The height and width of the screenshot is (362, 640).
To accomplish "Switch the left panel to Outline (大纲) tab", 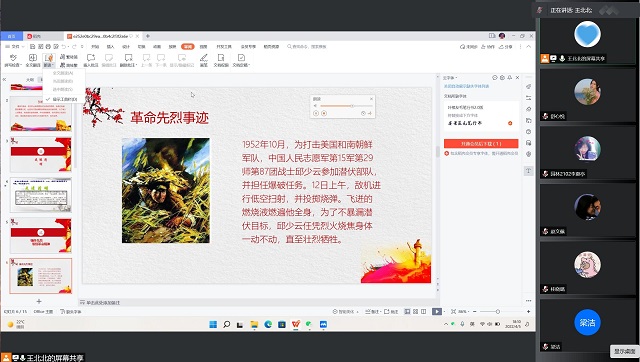I will click(30, 80).
